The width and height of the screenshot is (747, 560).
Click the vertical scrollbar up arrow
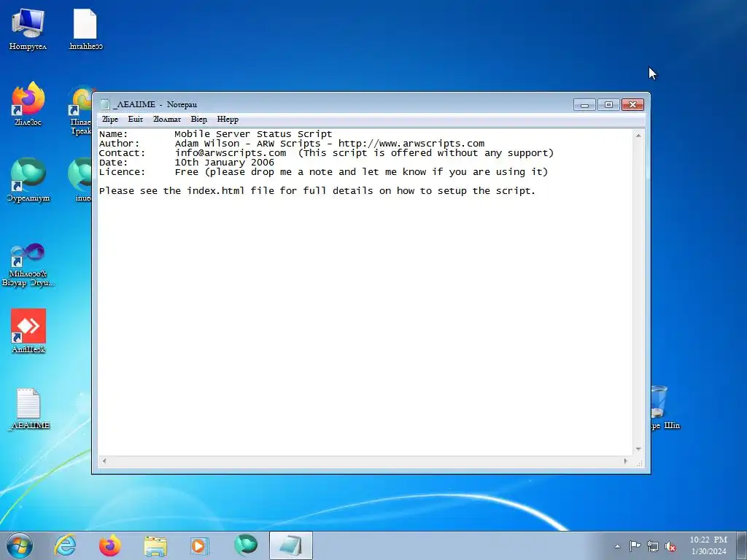[x=638, y=136]
